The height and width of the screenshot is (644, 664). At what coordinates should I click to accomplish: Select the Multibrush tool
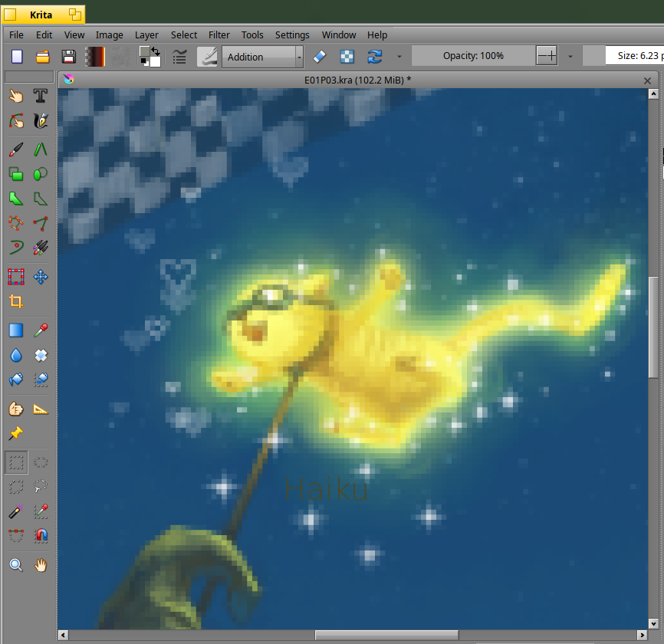point(41,248)
